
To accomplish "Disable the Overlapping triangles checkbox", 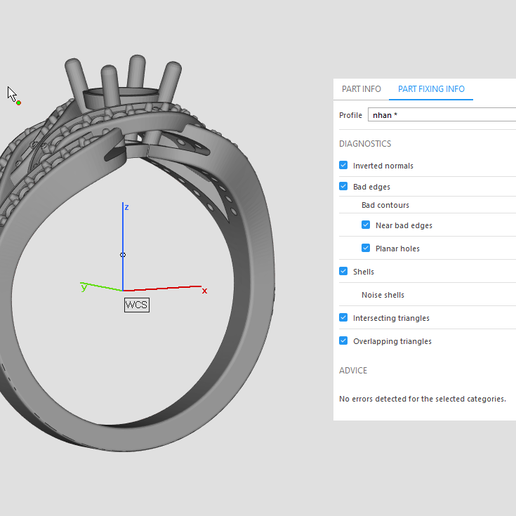I will pyautogui.click(x=343, y=341).
